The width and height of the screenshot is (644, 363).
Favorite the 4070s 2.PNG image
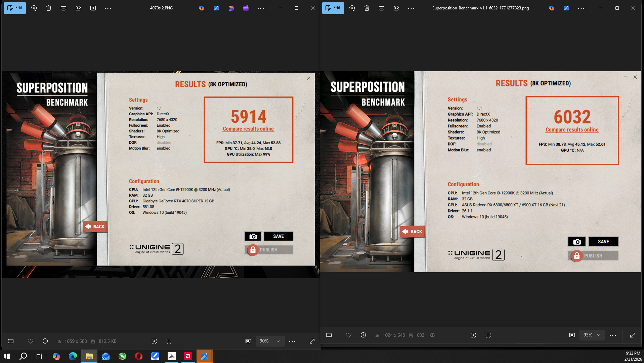click(x=31, y=341)
